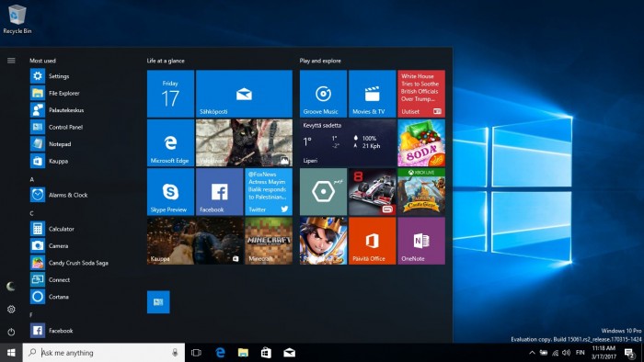Jump to letter C in the app list
This screenshot has height=362, width=644.
[32, 213]
